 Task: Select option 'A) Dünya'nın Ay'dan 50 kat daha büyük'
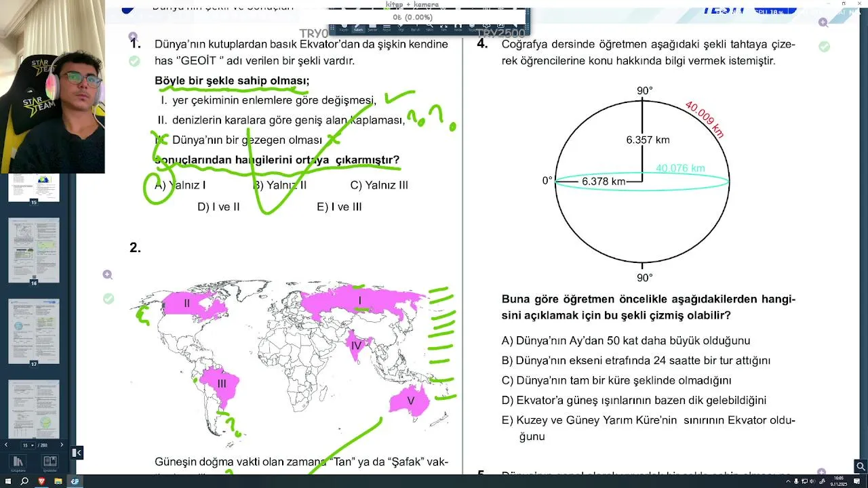pyautogui.click(x=626, y=341)
